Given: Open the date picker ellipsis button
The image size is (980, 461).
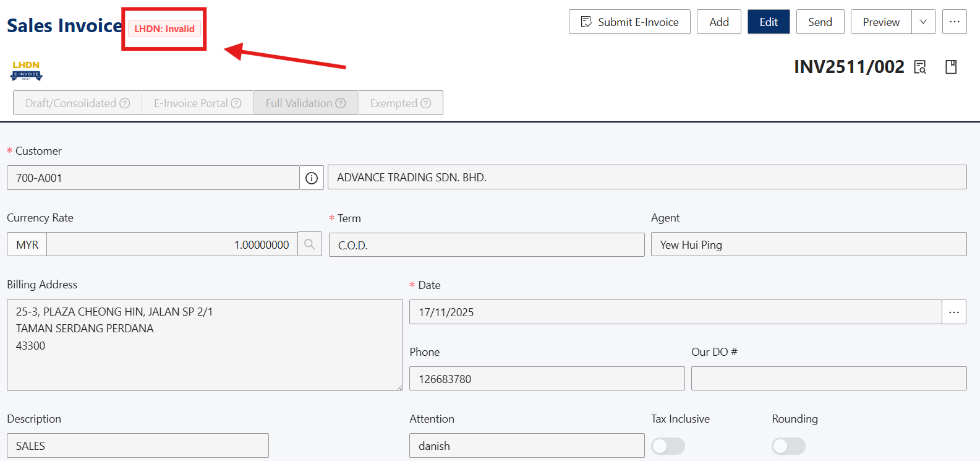Looking at the screenshot, I should pos(954,312).
